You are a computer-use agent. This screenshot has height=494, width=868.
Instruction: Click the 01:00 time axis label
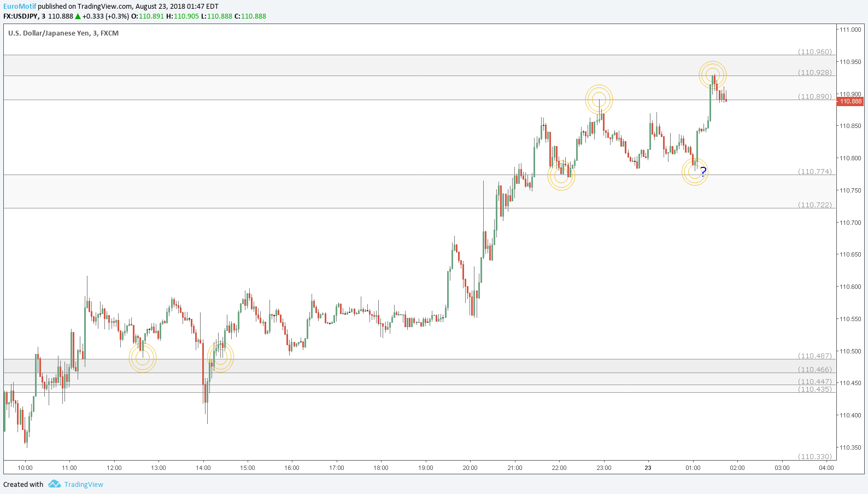(693, 468)
